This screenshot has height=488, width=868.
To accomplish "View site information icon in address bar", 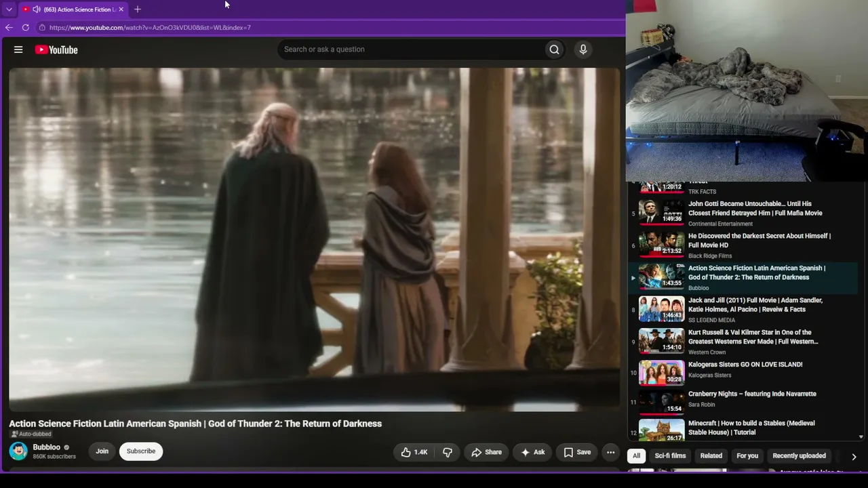I will [x=42, y=28].
